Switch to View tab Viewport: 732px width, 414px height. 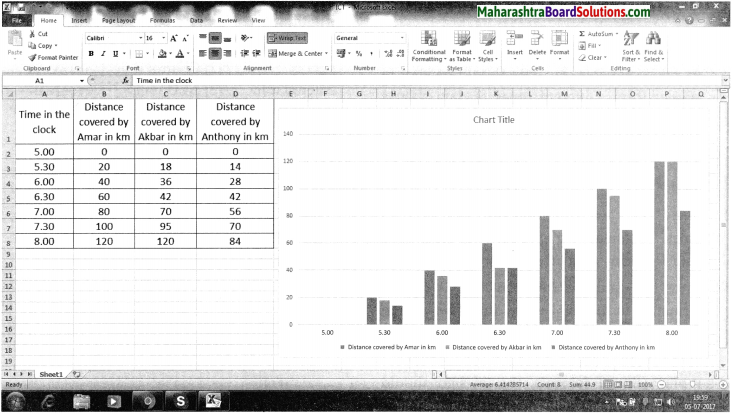(x=258, y=21)
